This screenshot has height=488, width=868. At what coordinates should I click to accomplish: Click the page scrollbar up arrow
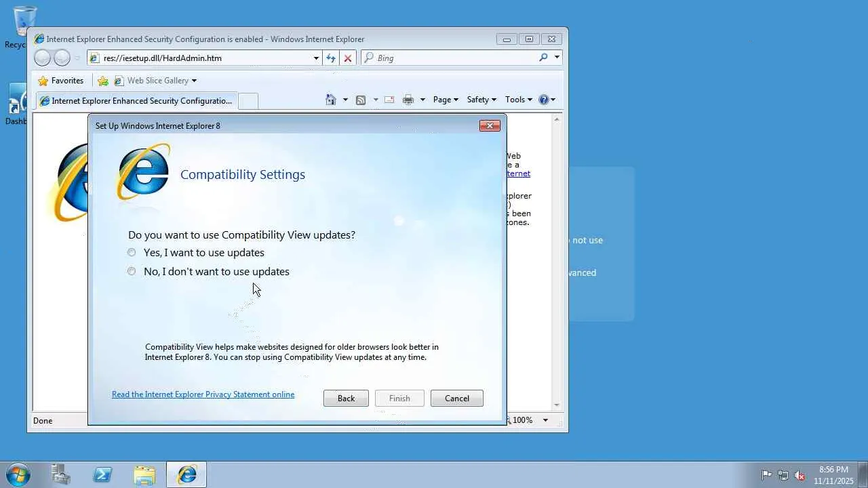[557, 119]
